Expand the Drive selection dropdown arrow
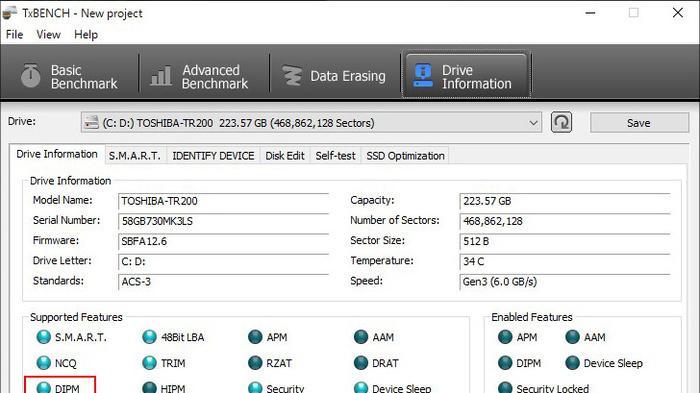The width and height of the screenshot is (700, 393). 533,123
